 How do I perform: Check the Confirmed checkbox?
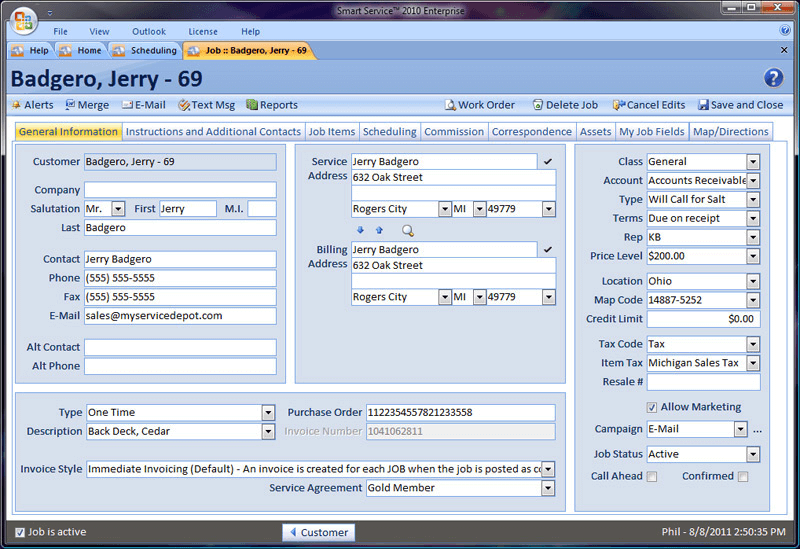point(743,477)
